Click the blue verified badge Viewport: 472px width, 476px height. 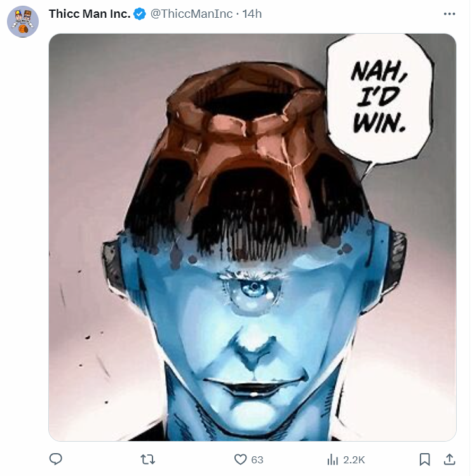click(140, 14)
